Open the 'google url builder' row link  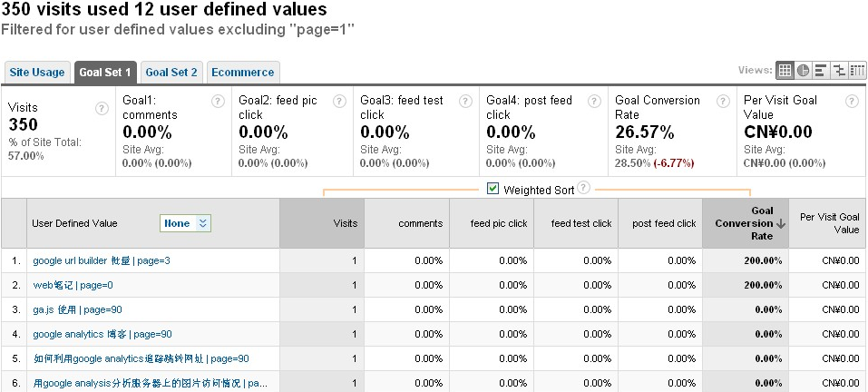coord(102,260)
